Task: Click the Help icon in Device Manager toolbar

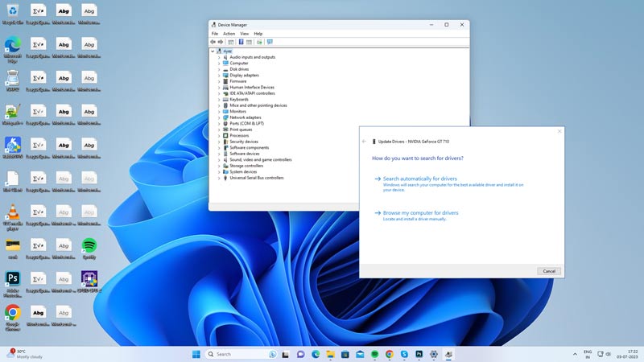Action: pyautogui.click(x=241, y=42)
